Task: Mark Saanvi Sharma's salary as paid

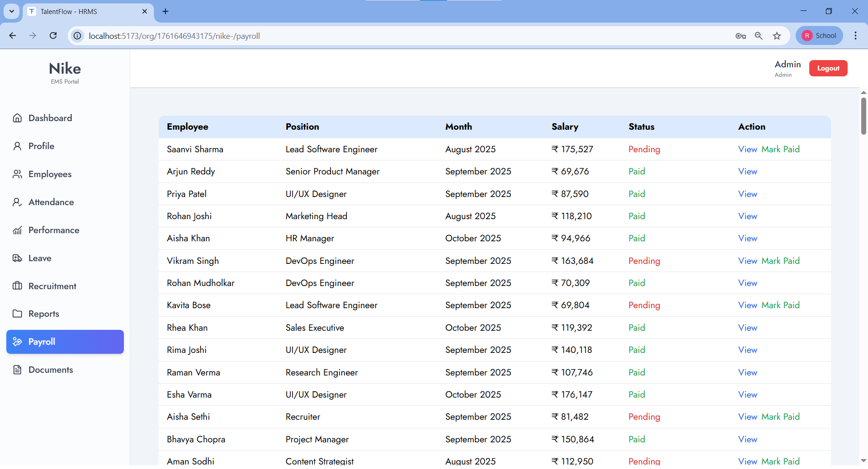Action: (x=781, y=149)
